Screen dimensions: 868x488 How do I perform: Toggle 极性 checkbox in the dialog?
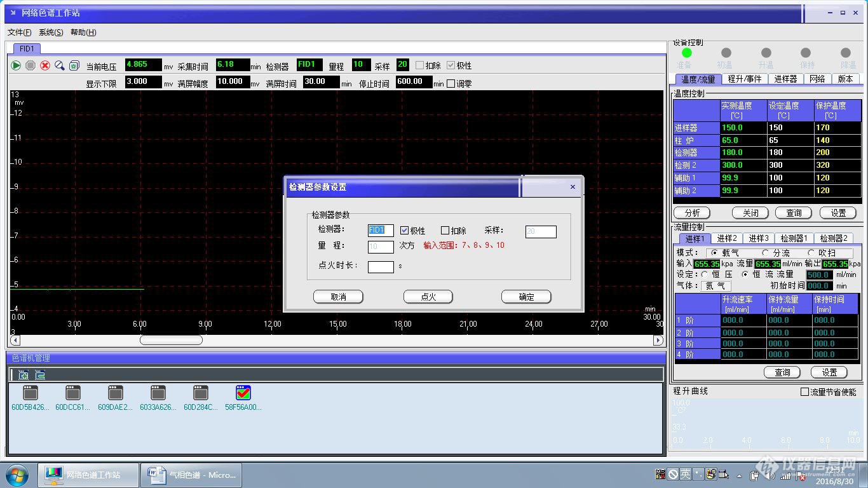404,231
